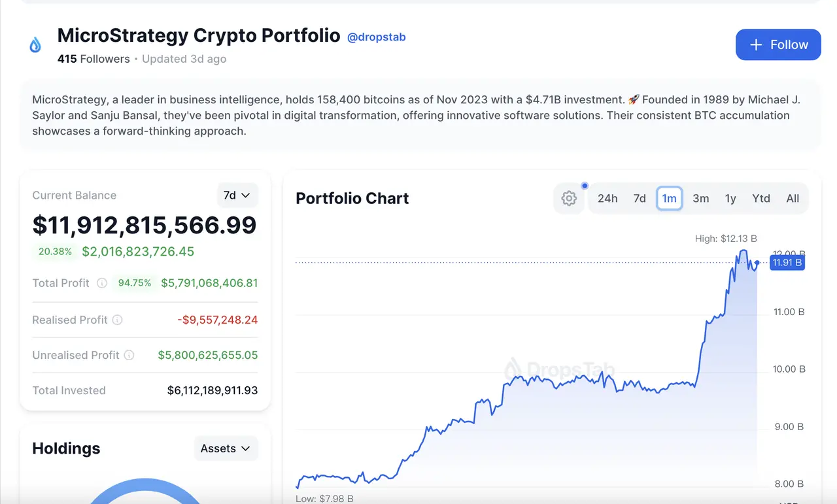The image size is (837, 504).
Task: Open the 7d balance period dropdown
Action: [237, 195]
